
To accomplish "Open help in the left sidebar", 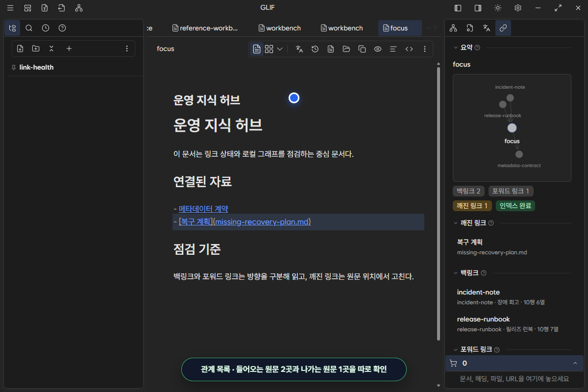I will (x=62, y=28).
